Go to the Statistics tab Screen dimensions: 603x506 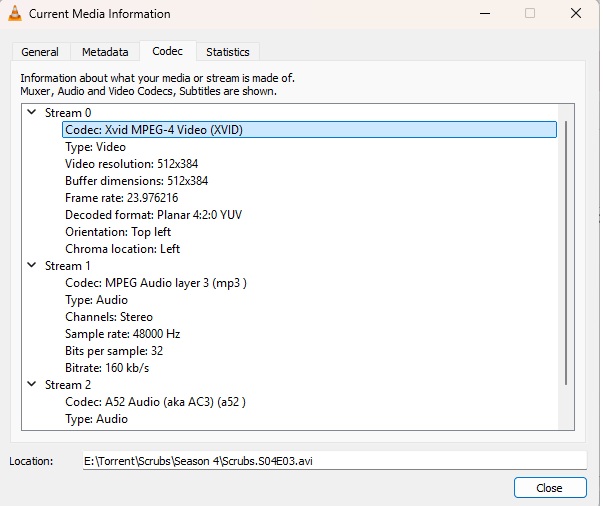pyautogui.click(x=228, y=52)
